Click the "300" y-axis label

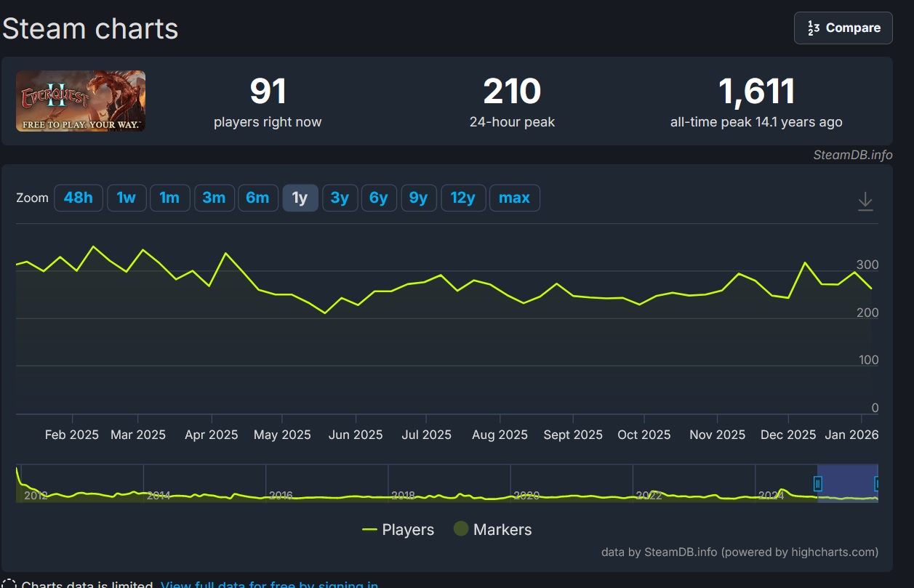868,265
